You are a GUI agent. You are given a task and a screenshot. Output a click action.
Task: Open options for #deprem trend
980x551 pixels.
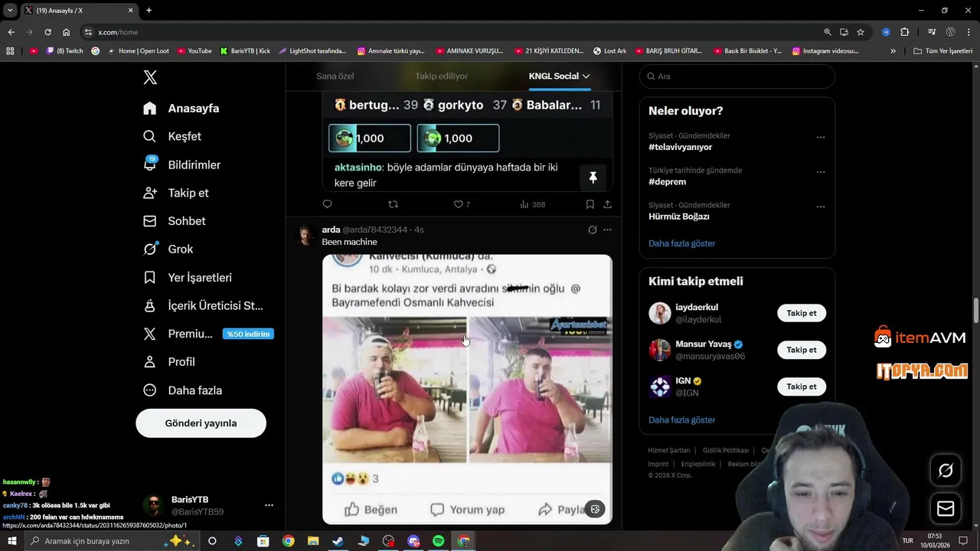(x=821, y=172)
